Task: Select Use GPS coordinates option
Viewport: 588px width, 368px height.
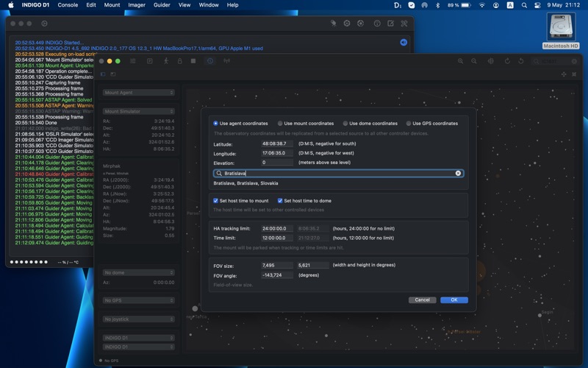Action: (409, 124)
